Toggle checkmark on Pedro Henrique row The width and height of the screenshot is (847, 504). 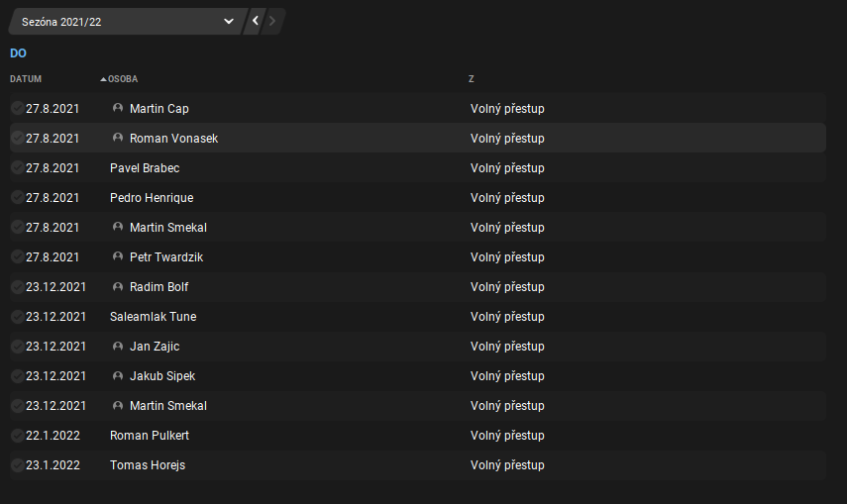coord(17,197)
